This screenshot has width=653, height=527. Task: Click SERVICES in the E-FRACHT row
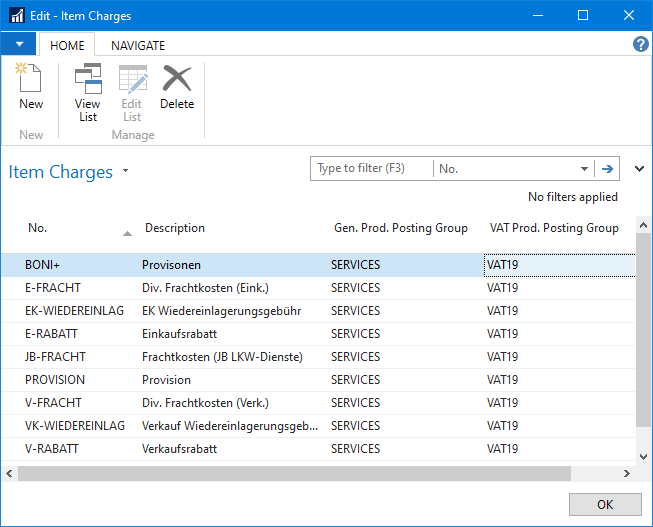pyautogui.click(x=355, y=288)
